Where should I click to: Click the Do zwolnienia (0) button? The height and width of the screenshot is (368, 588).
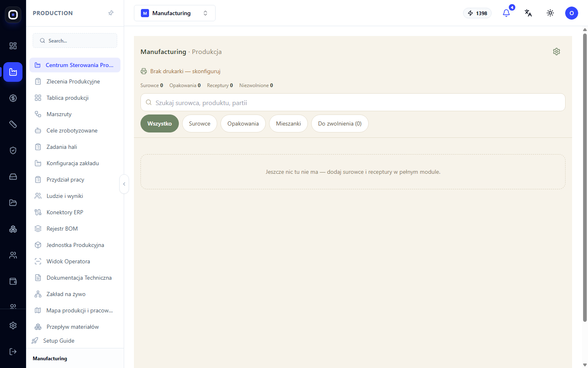pyautogui.click(x=340, y=123)
